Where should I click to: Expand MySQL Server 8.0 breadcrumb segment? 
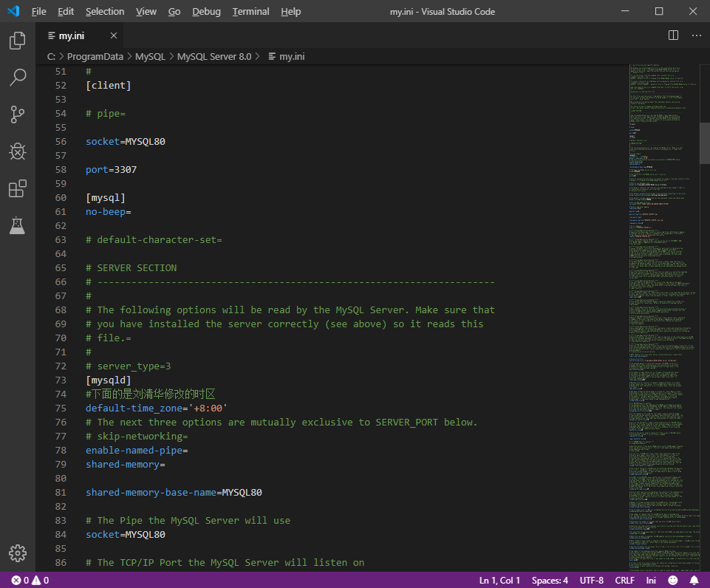(214, 57)
